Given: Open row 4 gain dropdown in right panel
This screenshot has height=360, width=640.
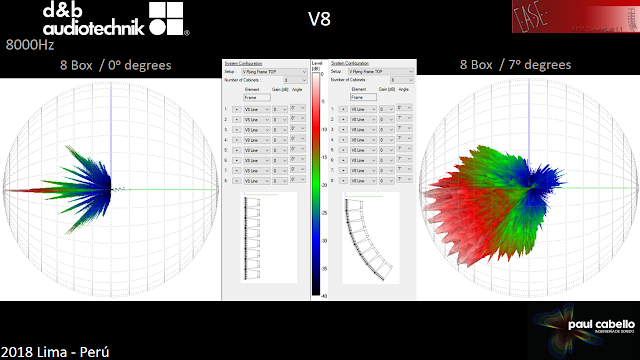Looking at the screenshot, I should (387, 140).
